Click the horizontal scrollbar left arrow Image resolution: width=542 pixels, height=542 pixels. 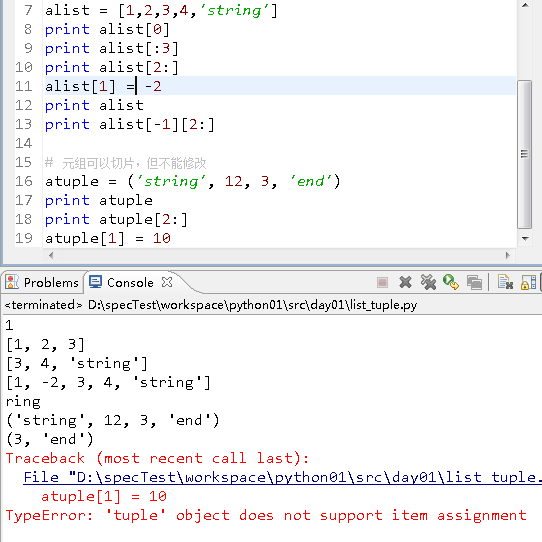(51, 256)
